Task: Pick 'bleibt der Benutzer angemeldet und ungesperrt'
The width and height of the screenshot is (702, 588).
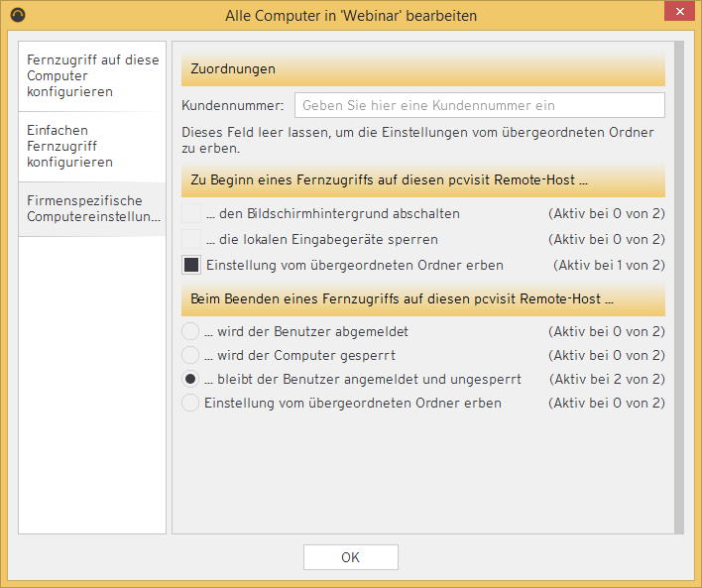Action: [x=190, y=379]
